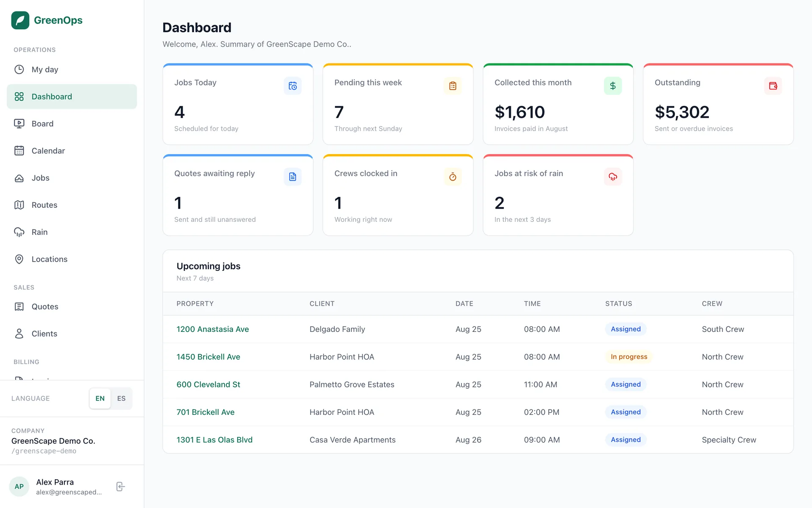Click the Board presentation icon in sidebar
This screenshot has width=812, height=508.
(x=19, y=124)
